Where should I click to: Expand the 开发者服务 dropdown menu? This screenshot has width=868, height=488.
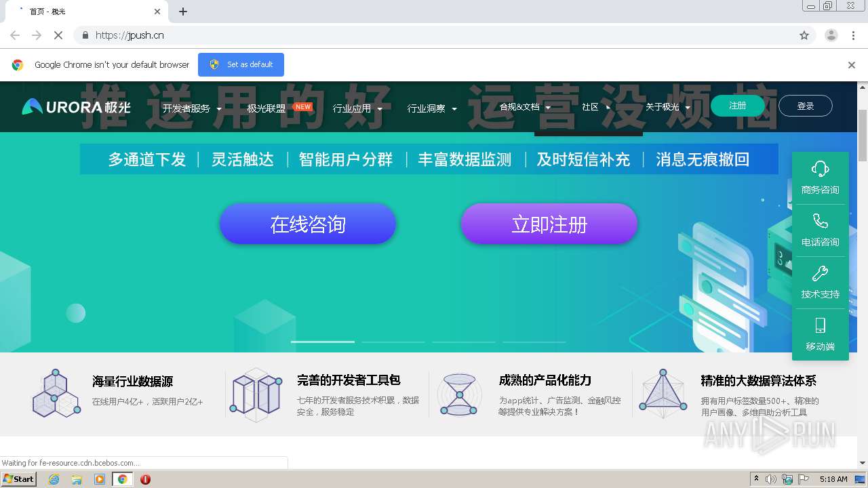[x=192, y=108]
